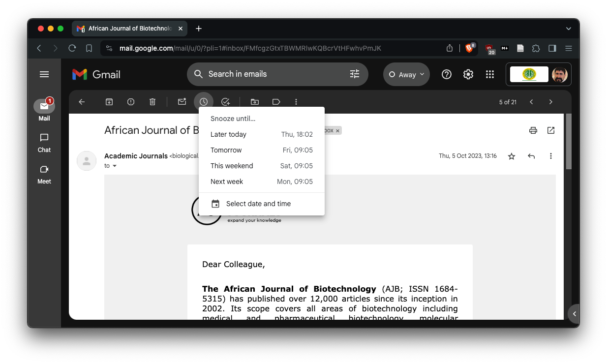Click the Add to Tasks icon

(225, 102)
